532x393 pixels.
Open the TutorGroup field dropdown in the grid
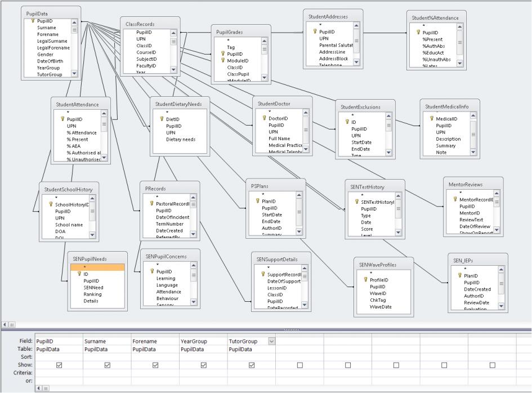[x=271, y=341]
